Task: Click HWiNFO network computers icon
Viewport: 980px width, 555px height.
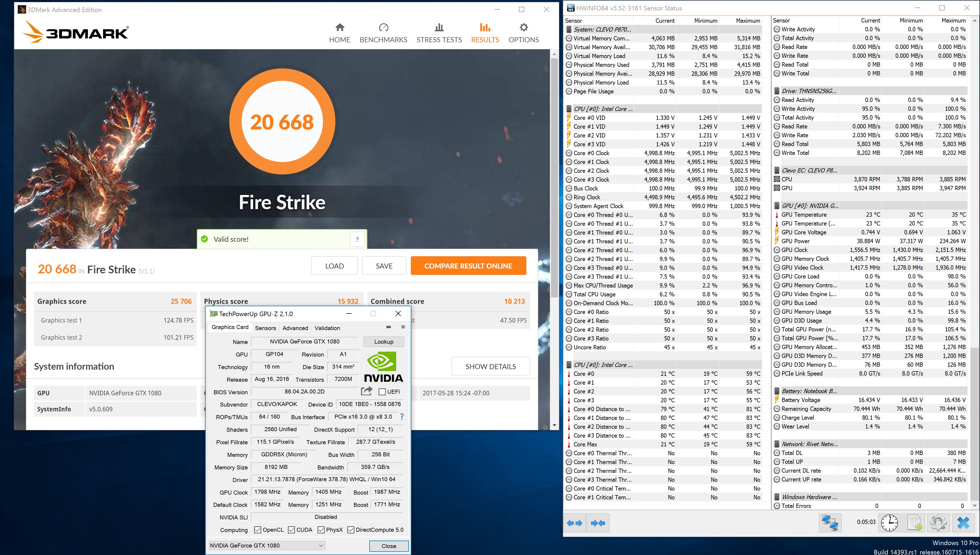Action: pos(830,523)
